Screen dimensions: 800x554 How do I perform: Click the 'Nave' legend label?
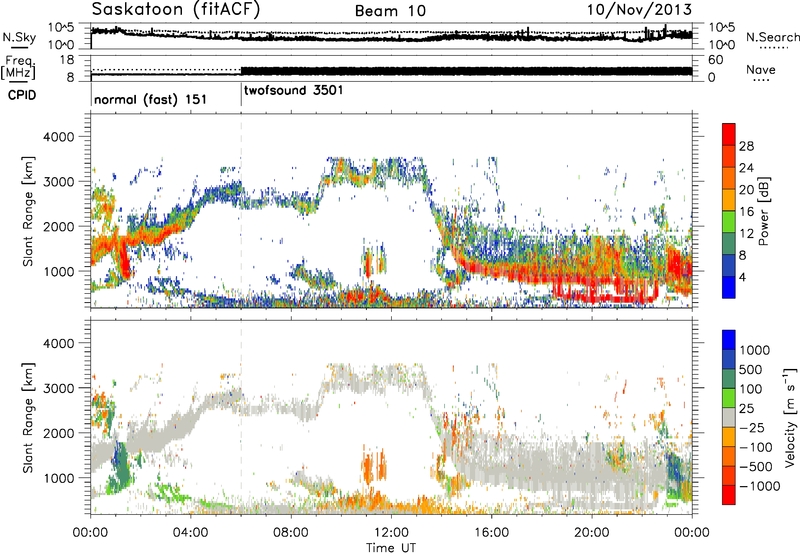pos(760,69)
